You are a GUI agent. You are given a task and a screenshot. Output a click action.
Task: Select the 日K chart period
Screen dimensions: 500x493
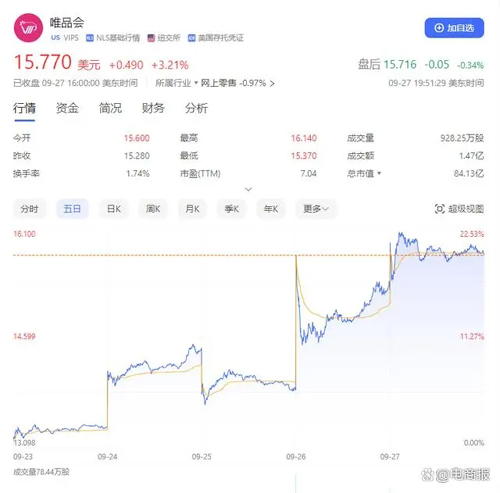[x=114, y=209]
